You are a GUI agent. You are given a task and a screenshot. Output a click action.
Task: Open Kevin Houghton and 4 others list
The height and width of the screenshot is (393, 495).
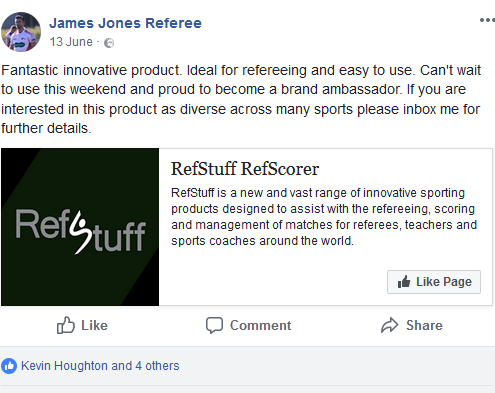tap(100, 366)
